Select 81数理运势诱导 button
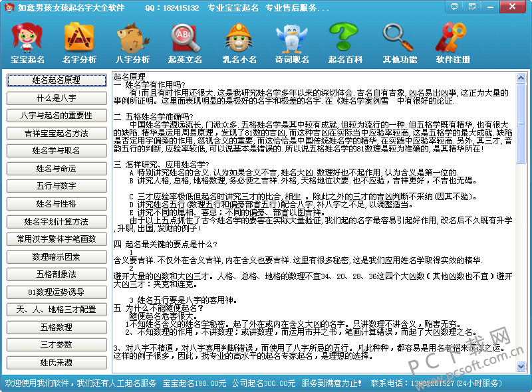This screenshot has width=532, height=392. coord(57,292)
